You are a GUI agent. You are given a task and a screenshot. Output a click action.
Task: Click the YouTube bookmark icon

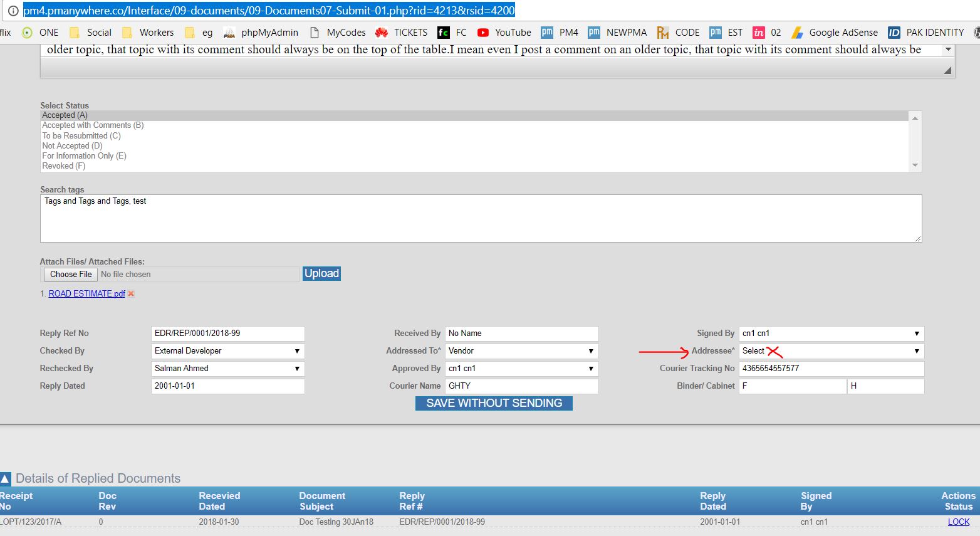[482, 33]
